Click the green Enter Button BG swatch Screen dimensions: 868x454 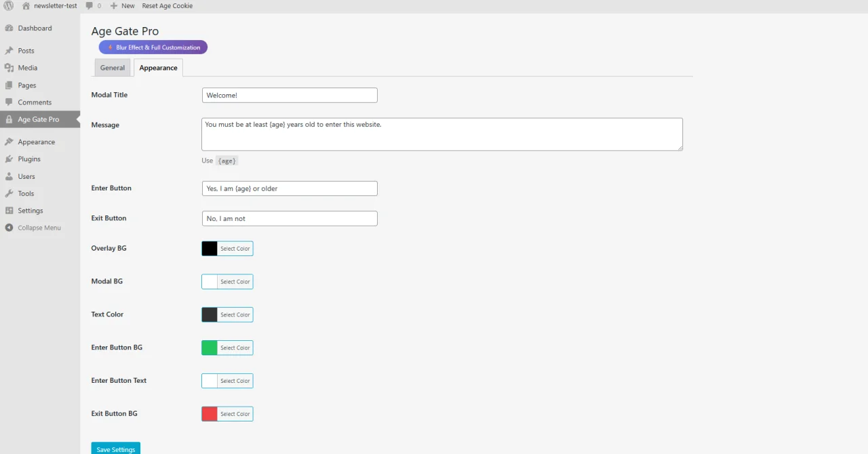tap(210, 348)
